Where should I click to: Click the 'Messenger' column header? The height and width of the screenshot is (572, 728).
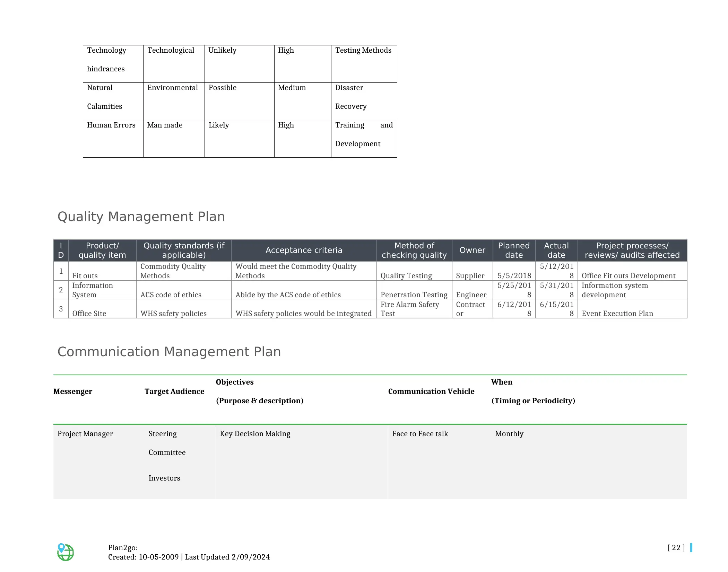point(73,391)
